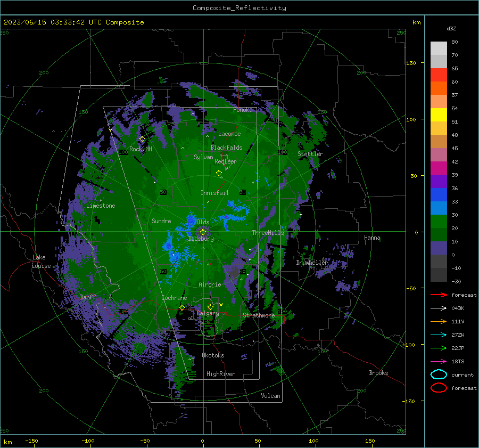Click the Limestone label on map
This screenshot has width=479, height=448.
pos(101,206)
